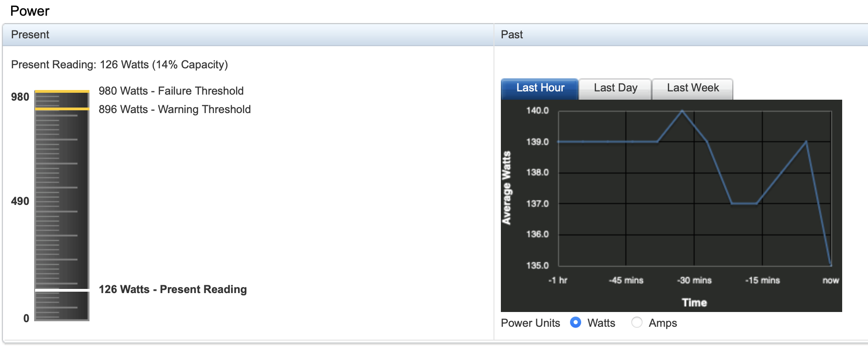Click the 140.0 y-axis value on chart
Image resolution: width=868 pixels, height=348 pixels.
click(537, 110)
